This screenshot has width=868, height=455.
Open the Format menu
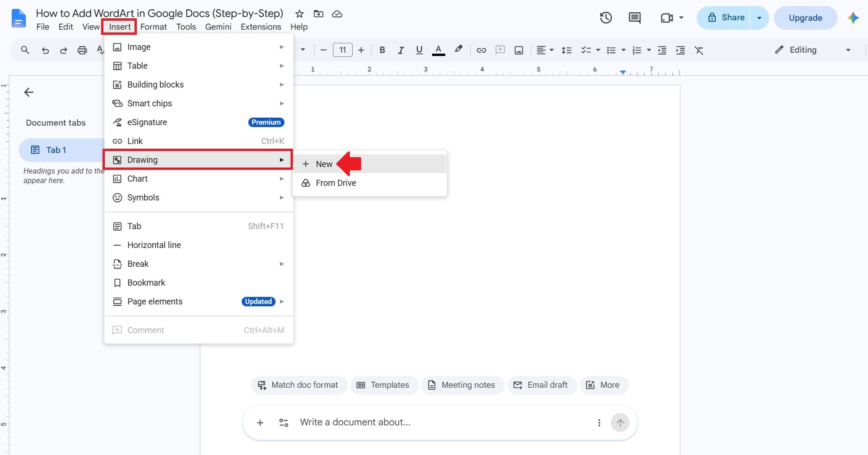pyautogui.click(x=153, y=27)
